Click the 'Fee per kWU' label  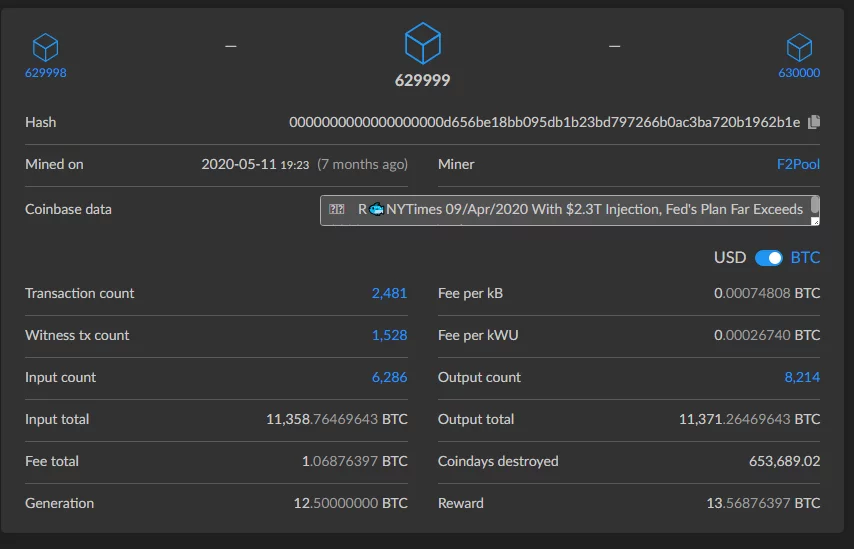pos(478,336)
